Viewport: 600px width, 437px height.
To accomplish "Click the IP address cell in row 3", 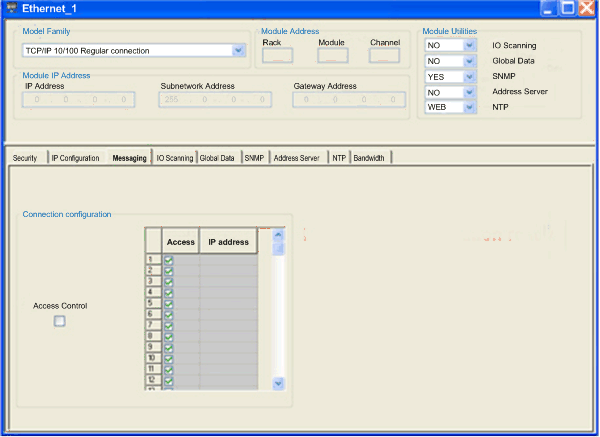I will coord(228,282).
